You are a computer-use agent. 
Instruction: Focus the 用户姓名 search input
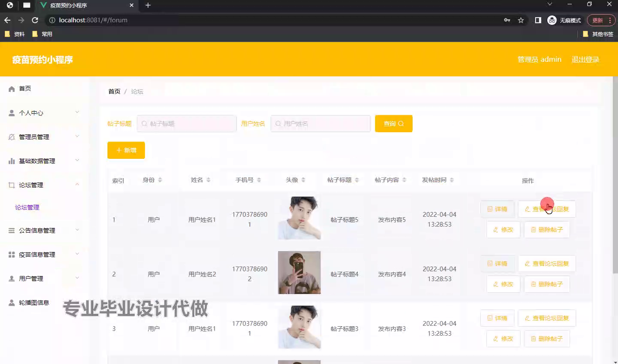click(x=321, y=124)
